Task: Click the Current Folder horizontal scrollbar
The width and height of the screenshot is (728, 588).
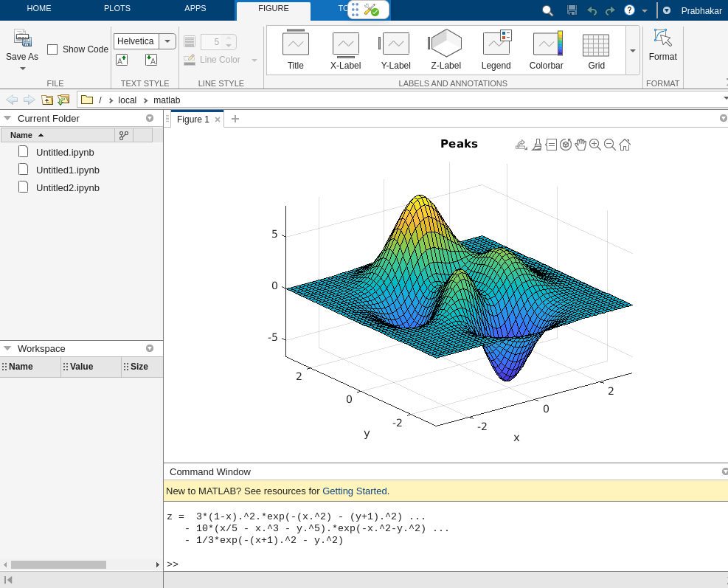Action: [59, 564]
